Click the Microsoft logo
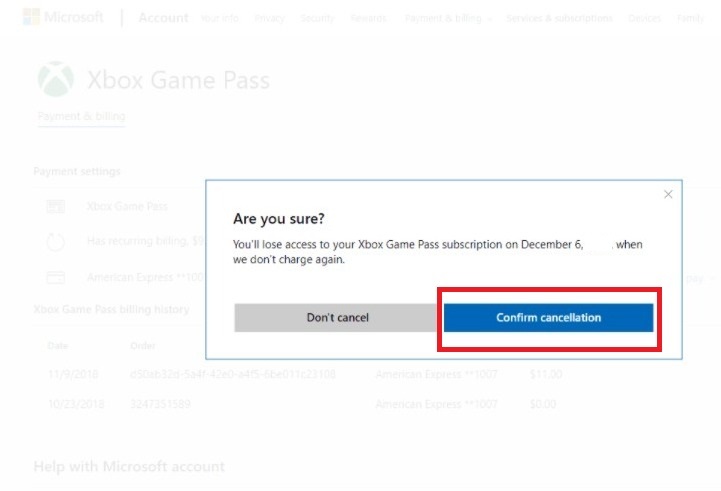 [x=62, y=18]
